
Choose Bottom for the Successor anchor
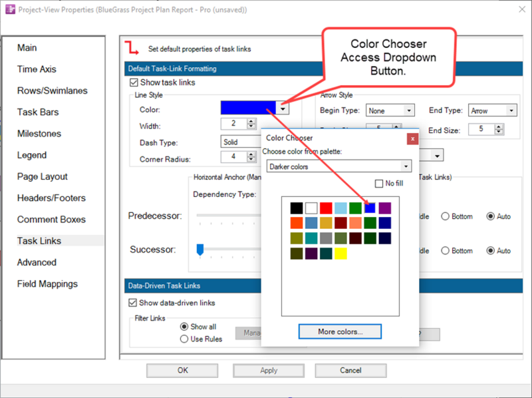(x=445, y=251)
